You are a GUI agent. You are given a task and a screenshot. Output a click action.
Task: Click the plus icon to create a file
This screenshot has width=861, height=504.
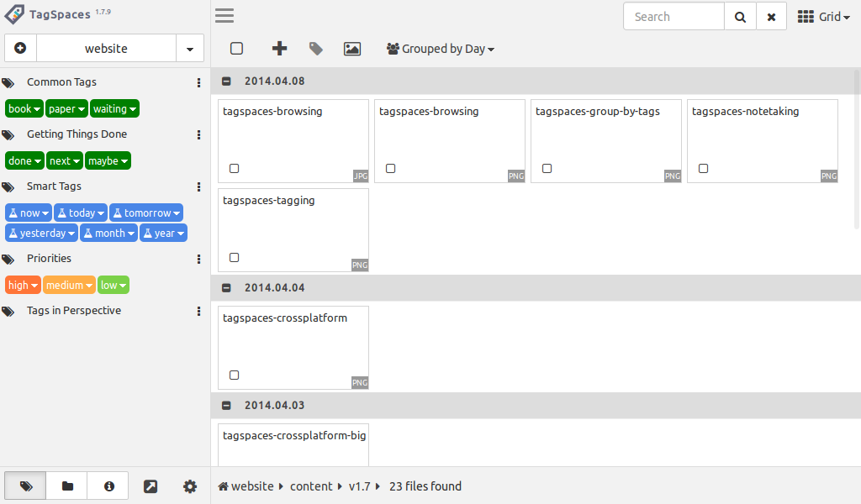(x=279, y=49)
